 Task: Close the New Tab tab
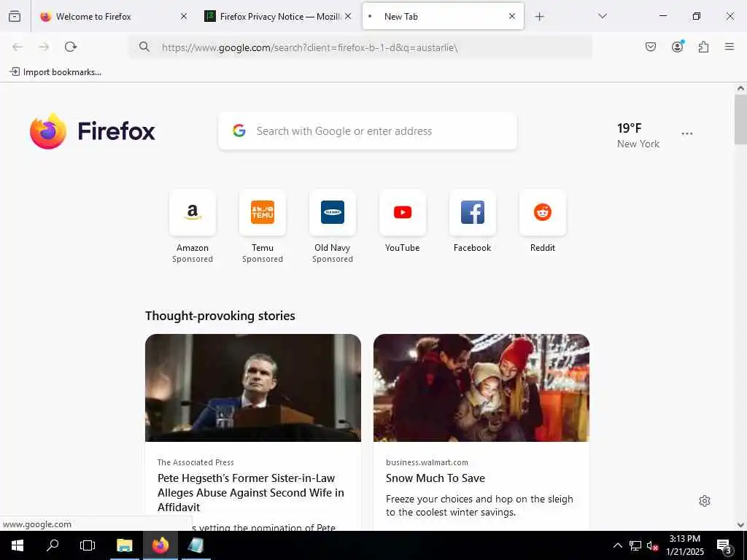coord(512,16)
